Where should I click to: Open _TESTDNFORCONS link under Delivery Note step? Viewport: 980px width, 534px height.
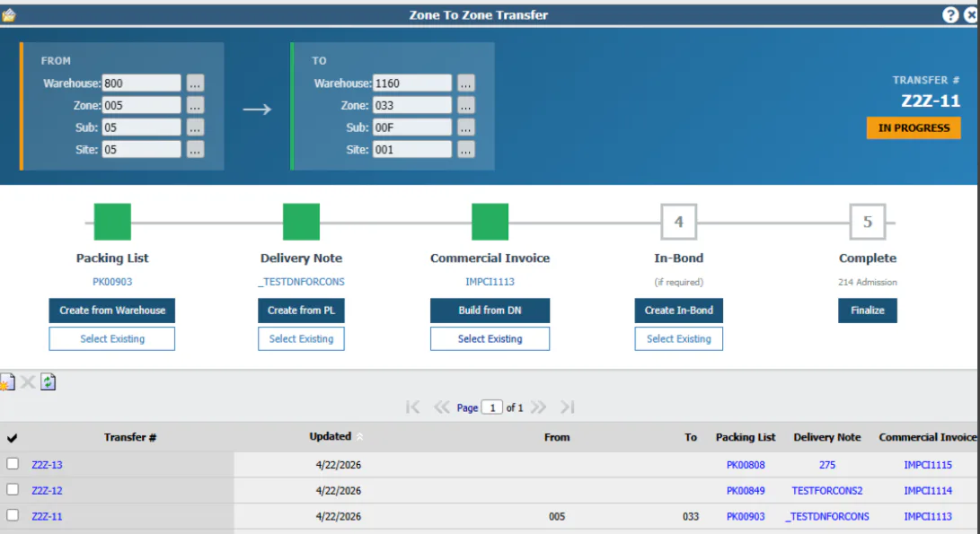point(301,282)
